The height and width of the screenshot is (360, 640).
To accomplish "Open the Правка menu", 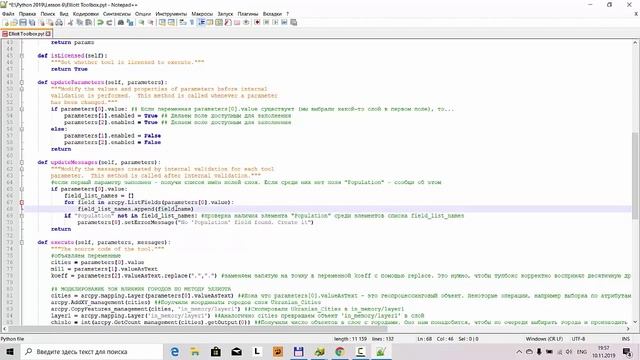I will pos(27,13).
